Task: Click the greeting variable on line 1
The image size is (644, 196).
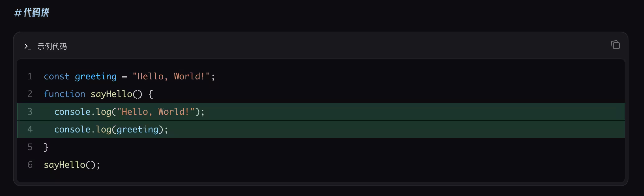Action: pyautogui.click(x=96, y=77)
